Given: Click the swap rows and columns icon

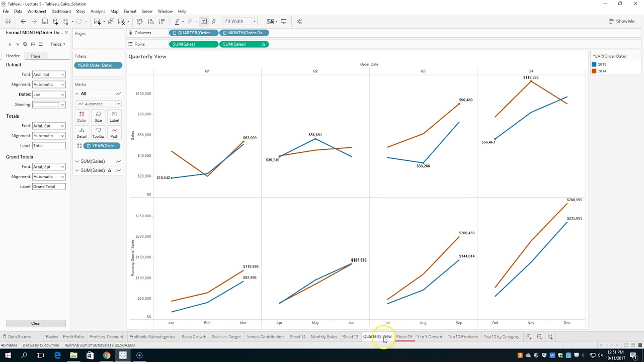Looking at the screenshot, I should coord(140,22).
